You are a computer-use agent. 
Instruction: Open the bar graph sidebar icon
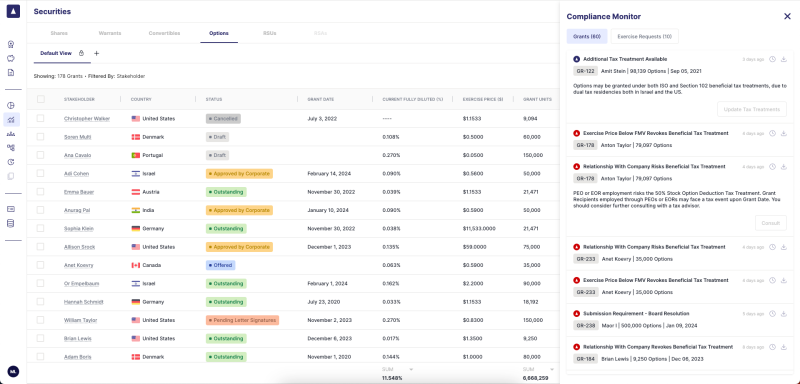(x=11, y=134)
